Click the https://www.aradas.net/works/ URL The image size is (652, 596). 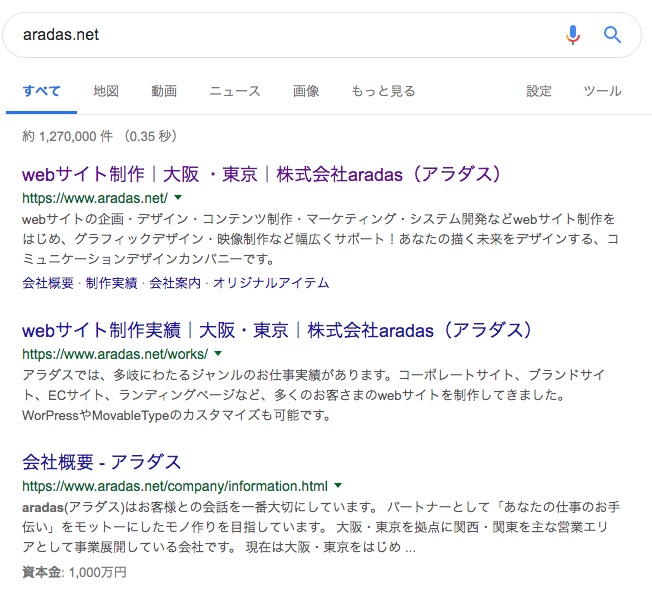(115, 354)
